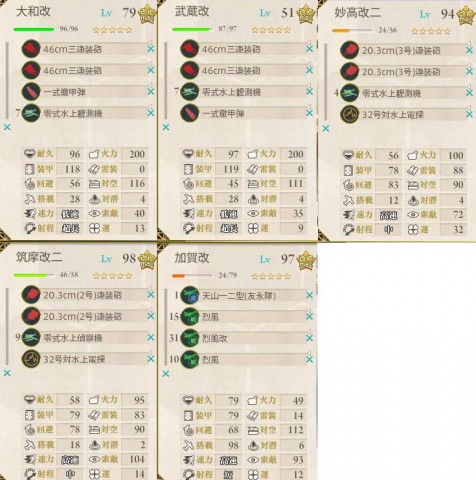Screen dimensions: 476x480
Task: Clear all equipment from 加賀改
Action: point(166,374)
